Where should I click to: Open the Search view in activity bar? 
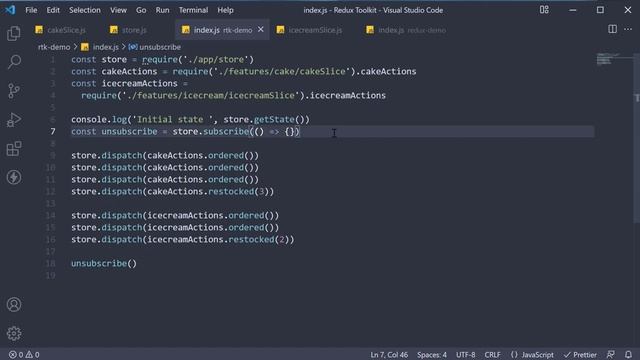point(14,62)
